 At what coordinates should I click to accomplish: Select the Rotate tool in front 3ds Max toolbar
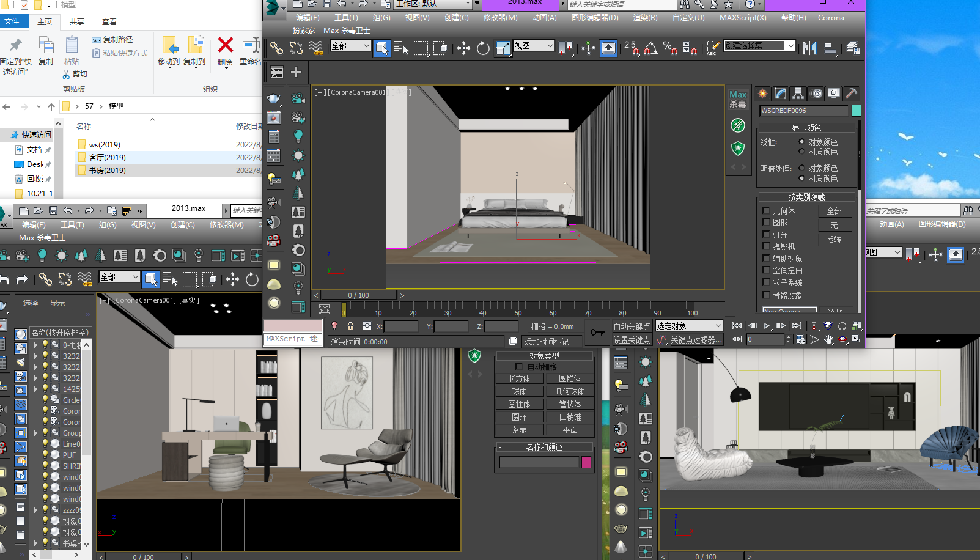(x=483, y=48)
